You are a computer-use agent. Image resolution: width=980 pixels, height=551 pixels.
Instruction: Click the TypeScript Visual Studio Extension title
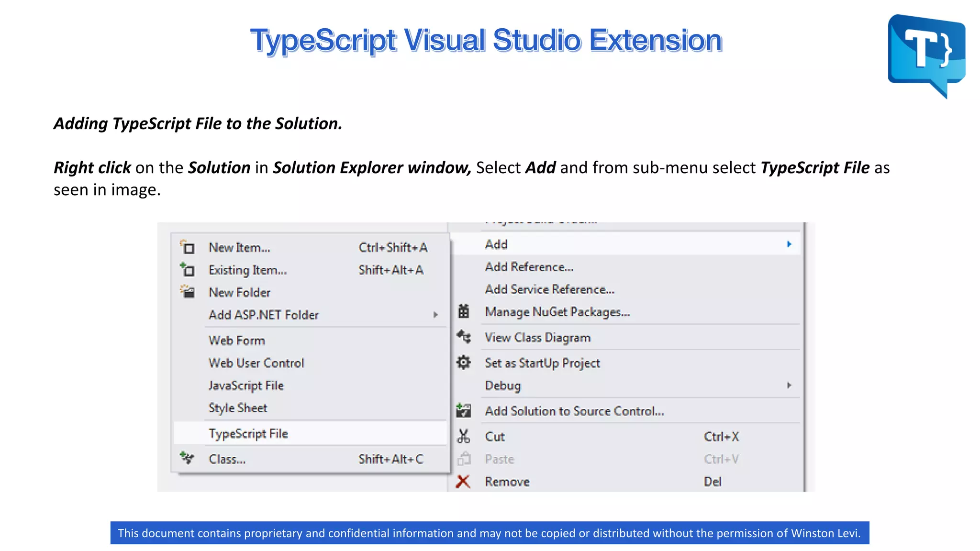pos(486,40)
